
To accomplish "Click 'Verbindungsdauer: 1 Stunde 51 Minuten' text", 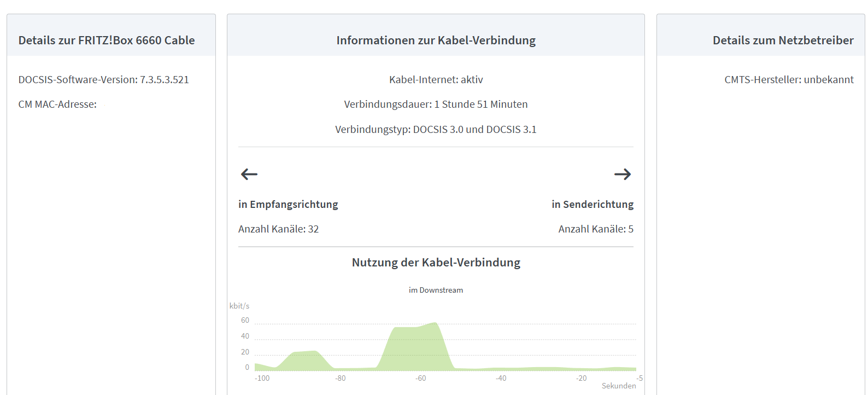I will (436, 104).
